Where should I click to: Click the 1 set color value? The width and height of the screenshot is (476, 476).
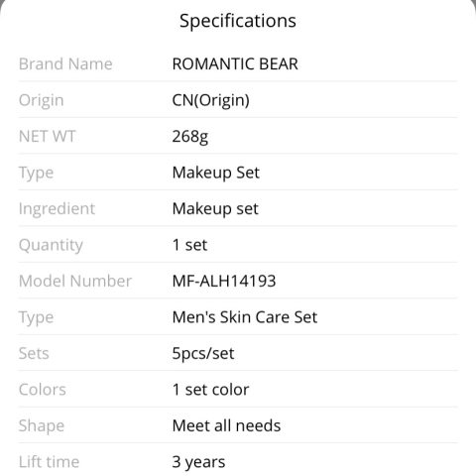tap(210, 390)
